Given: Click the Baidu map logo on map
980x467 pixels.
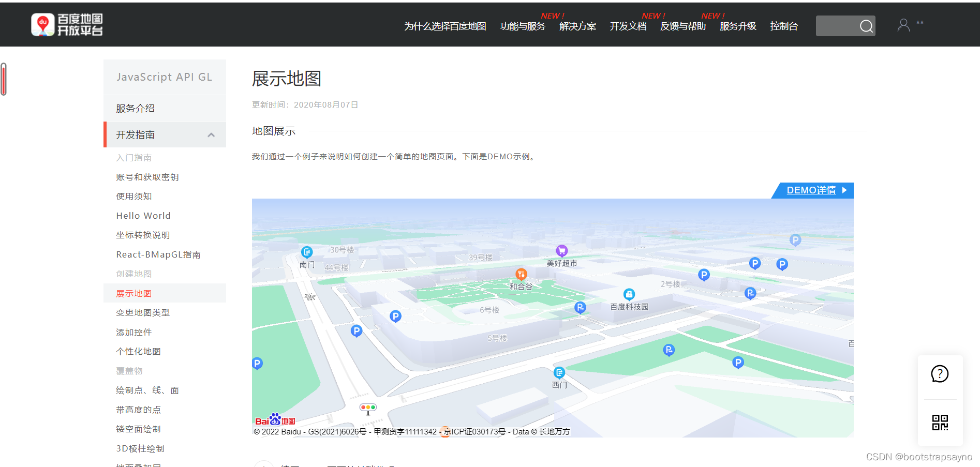Looking at the screenshot, I should click(x=275, y=420).
